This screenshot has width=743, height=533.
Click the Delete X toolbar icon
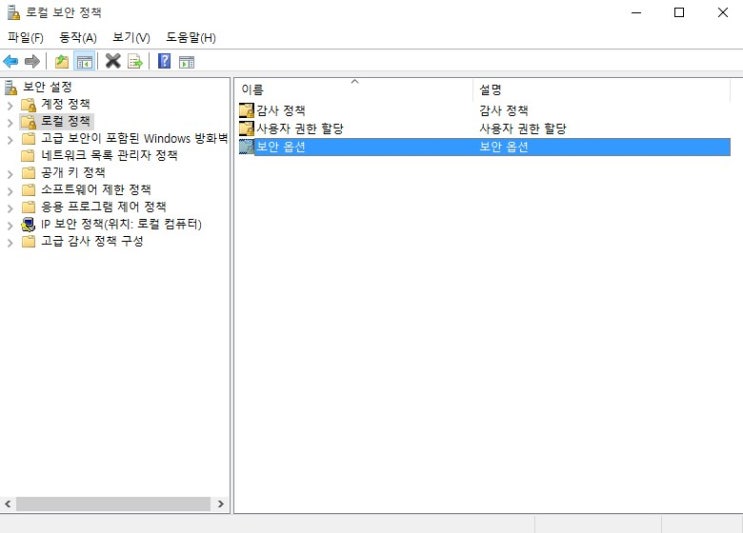[x=113, y=61]
